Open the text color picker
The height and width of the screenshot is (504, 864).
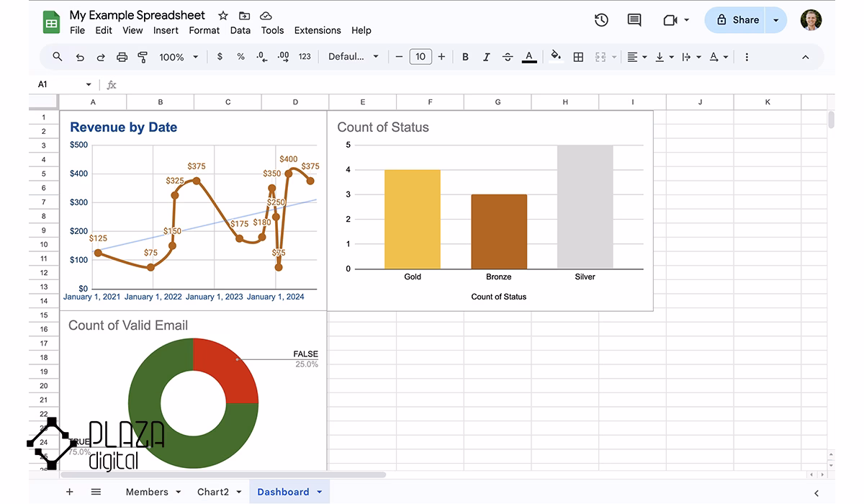(x=529, y=57)
